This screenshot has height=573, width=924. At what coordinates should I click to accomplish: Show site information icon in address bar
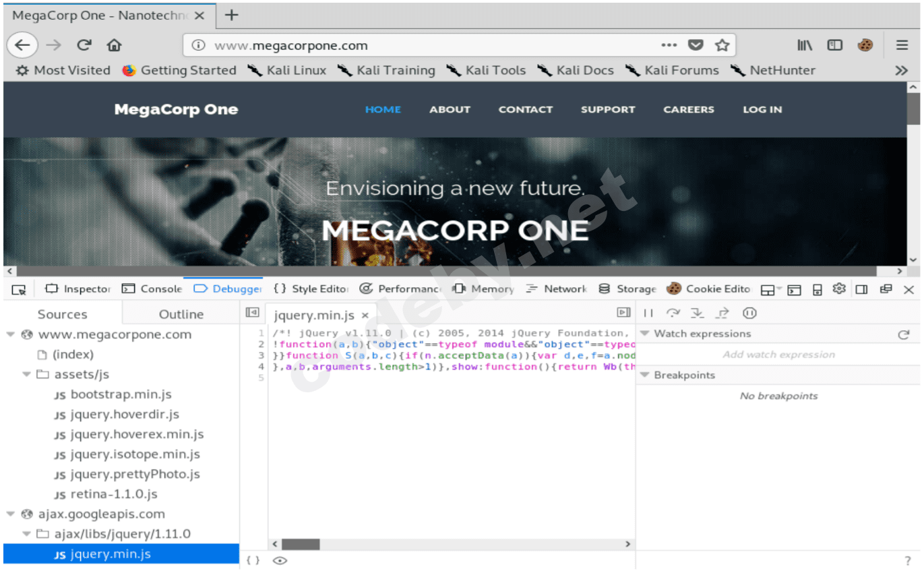[198, 45]
